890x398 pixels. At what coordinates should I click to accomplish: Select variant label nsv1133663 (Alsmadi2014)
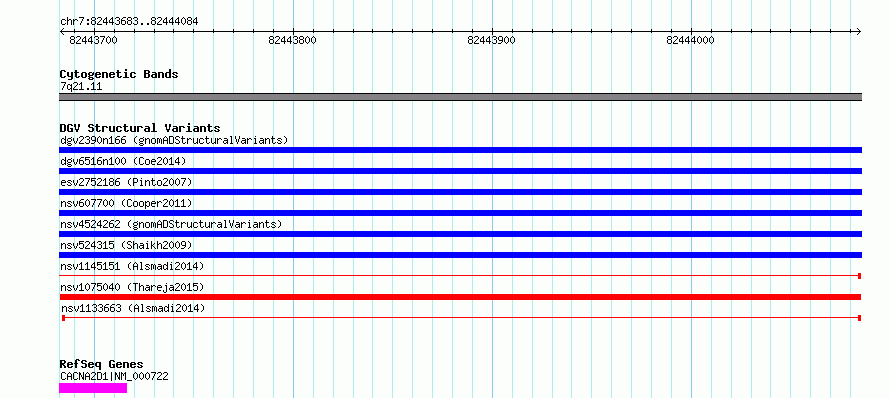[133, 308]
